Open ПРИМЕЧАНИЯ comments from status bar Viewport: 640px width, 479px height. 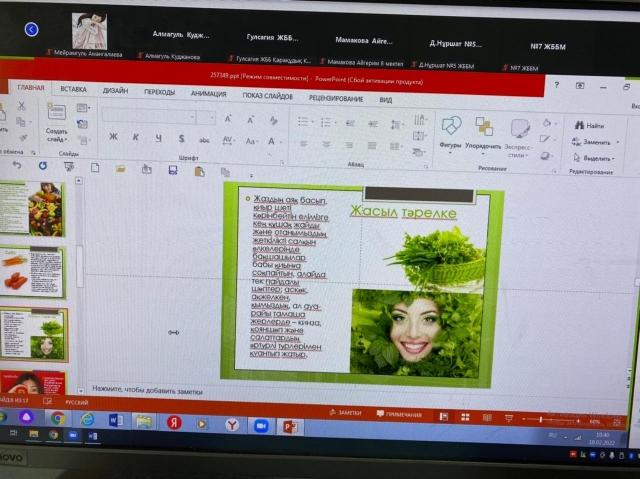(x=399, y=414)
